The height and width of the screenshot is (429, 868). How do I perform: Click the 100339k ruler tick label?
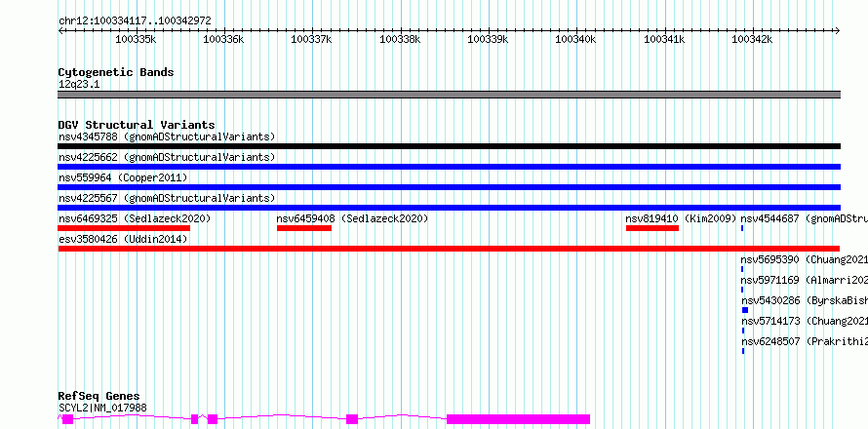[x=488, y=39]
